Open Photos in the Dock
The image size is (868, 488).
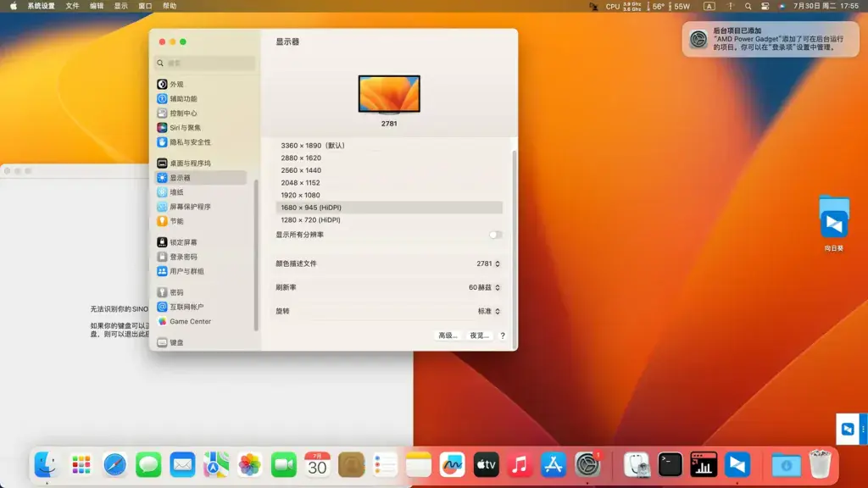(x=250, y=465)
